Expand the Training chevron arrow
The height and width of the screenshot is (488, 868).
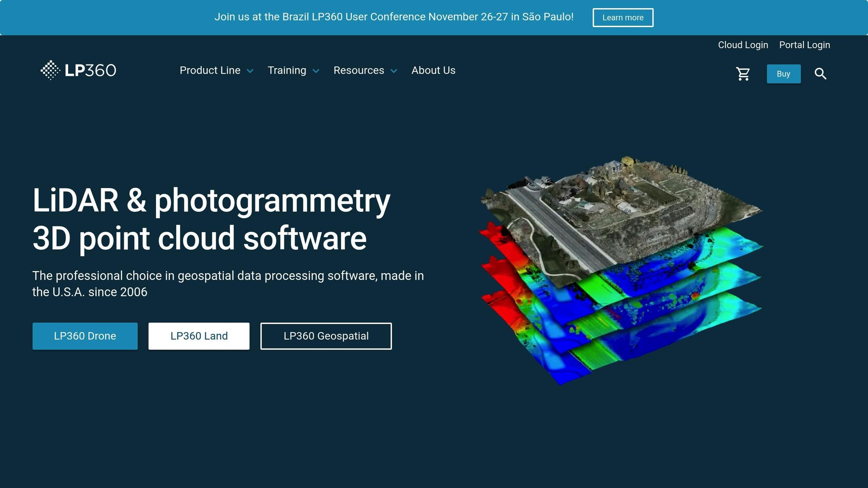point(316,71)
